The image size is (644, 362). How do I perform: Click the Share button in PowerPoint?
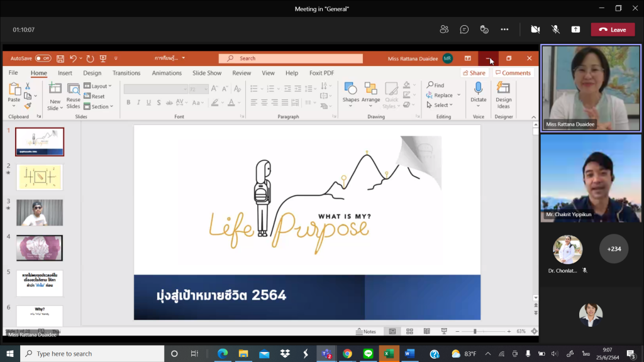pos(474,73)
